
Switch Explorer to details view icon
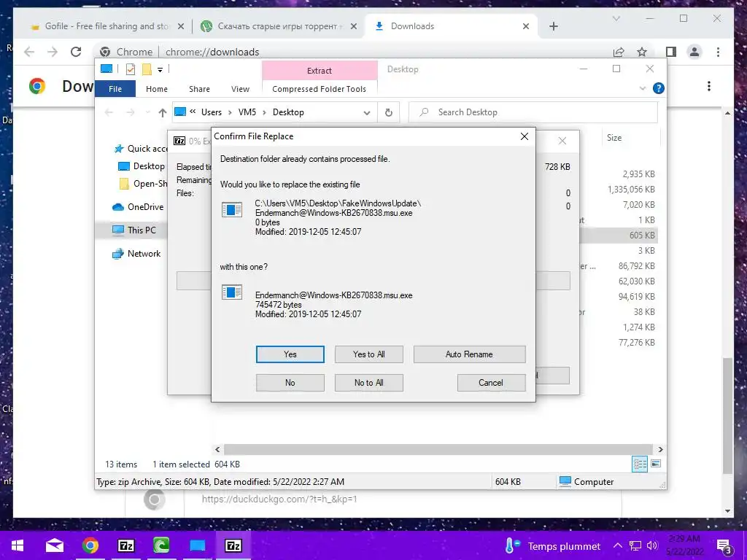640,464
